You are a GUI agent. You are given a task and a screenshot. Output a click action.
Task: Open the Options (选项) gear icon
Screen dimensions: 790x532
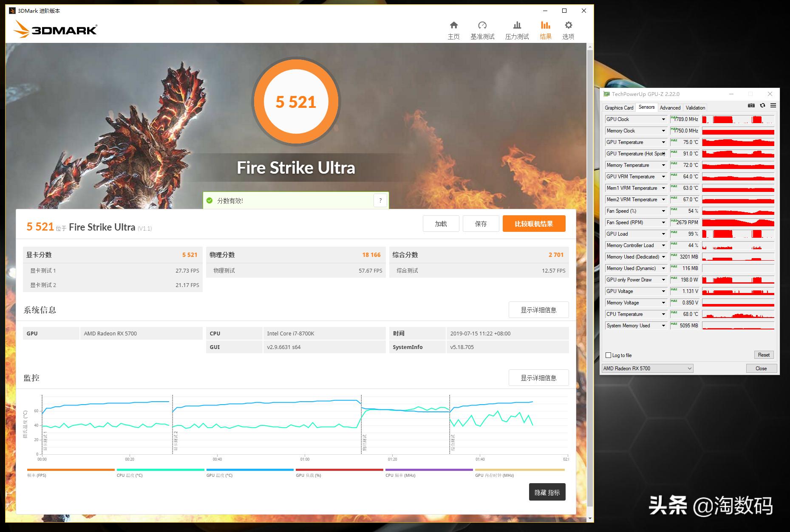[568, 25]
